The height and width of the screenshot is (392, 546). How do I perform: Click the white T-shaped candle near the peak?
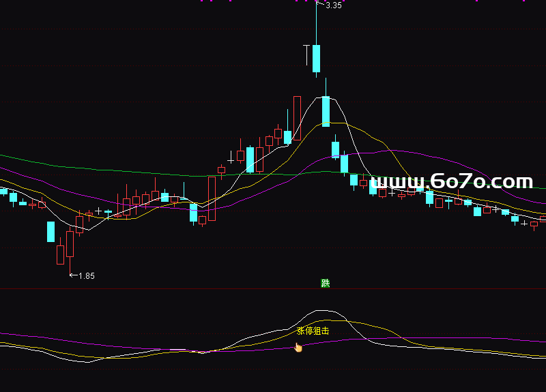[307, 55]
